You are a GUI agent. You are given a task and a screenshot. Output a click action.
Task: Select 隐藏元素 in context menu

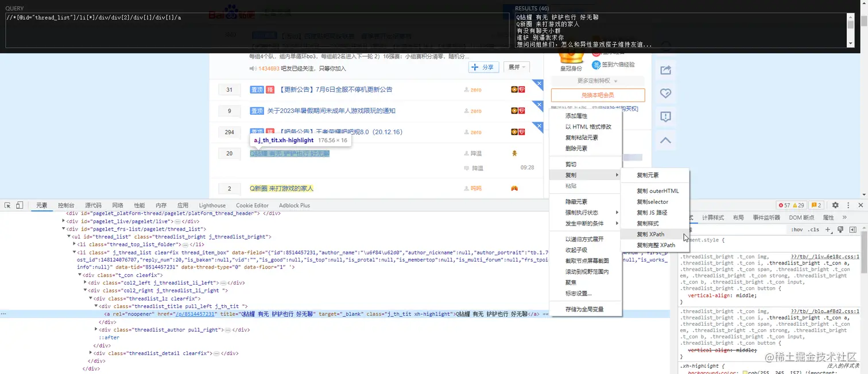pos(586,202)
